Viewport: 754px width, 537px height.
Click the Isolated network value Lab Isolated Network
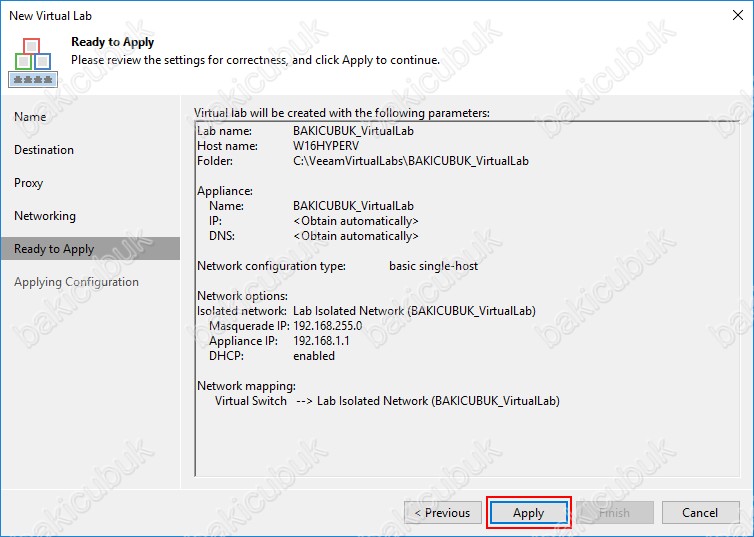(414, 311)
